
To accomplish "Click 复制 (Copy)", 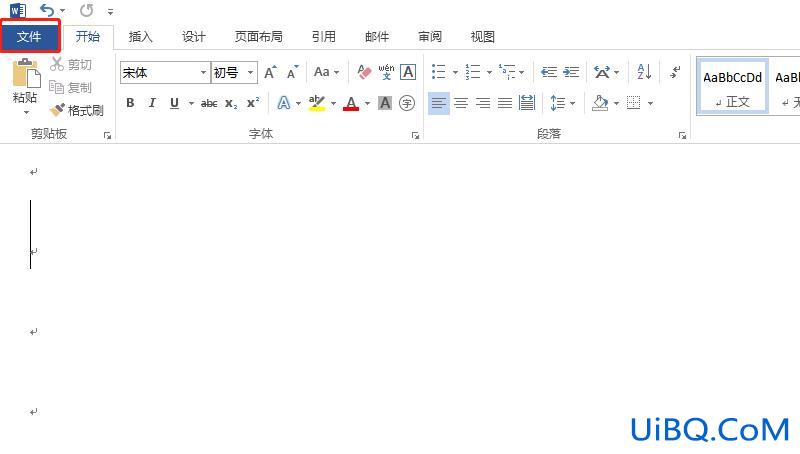I will coord(71,87).
